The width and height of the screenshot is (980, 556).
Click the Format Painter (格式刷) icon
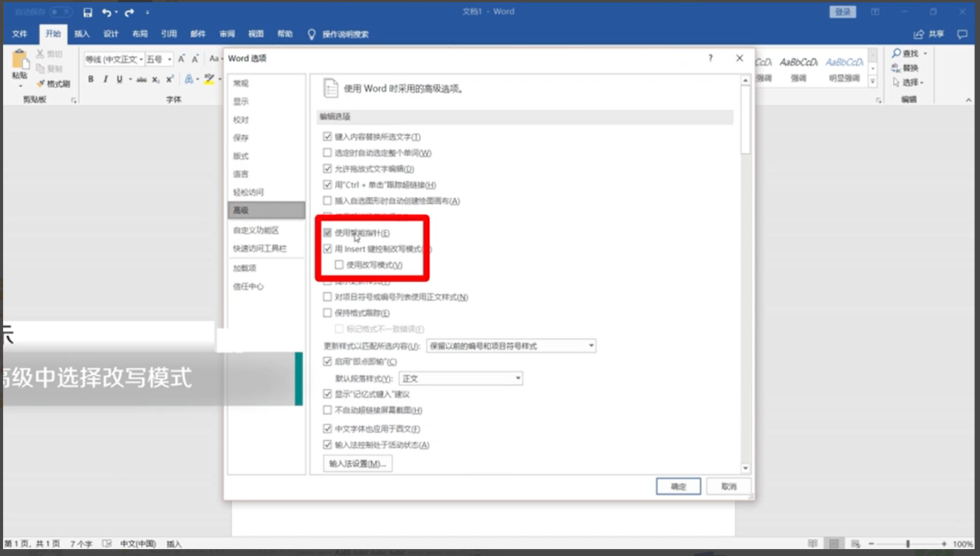[42, 84]
